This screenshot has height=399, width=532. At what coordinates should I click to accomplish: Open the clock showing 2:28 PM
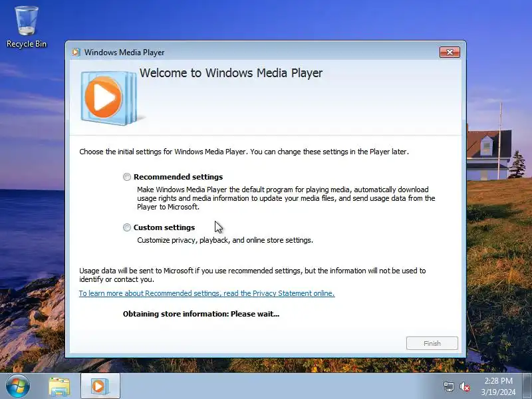tap(498, 386)
